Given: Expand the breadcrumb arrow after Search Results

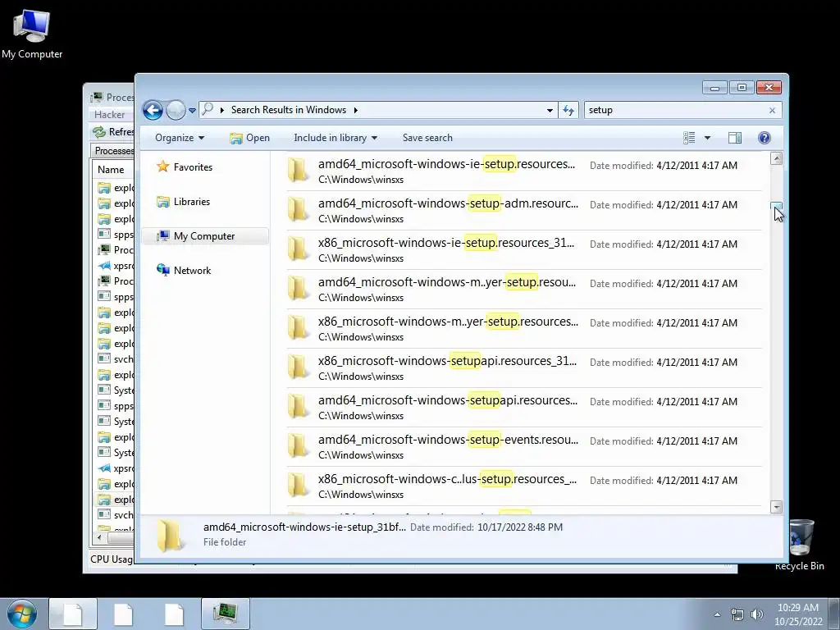Looking at the screenshot, I should pos(354,111).
